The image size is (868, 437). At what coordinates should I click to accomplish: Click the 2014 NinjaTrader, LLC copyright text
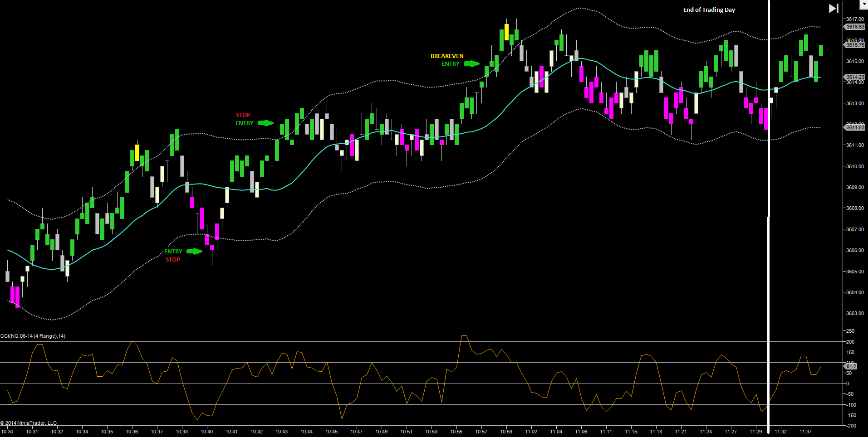coord(29,423)
